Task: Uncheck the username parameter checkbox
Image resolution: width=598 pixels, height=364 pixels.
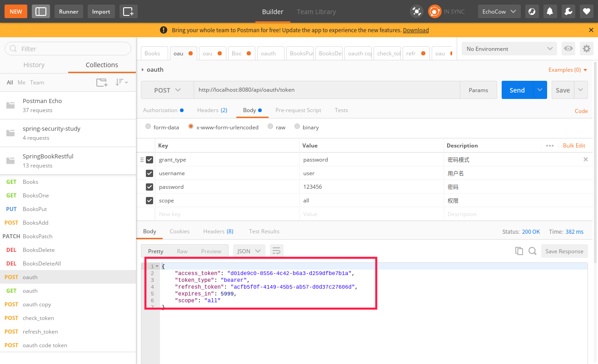Action: pos(149,173)
